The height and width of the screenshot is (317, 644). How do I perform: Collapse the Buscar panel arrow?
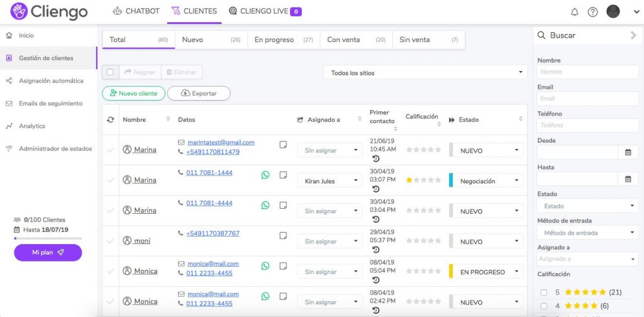[633, 35]
